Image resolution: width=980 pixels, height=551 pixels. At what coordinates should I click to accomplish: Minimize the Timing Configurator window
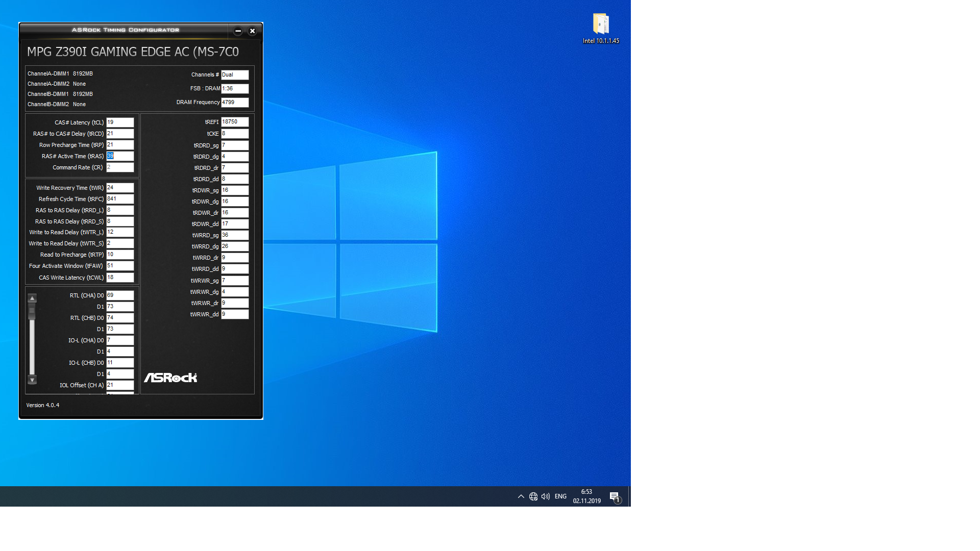pyautogui.click(x=238, y=31)
